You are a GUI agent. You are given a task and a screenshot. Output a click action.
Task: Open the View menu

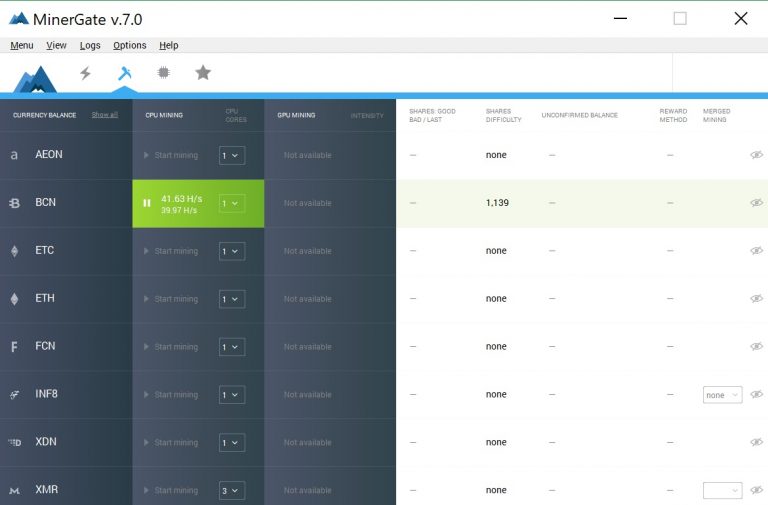[56, 45]
